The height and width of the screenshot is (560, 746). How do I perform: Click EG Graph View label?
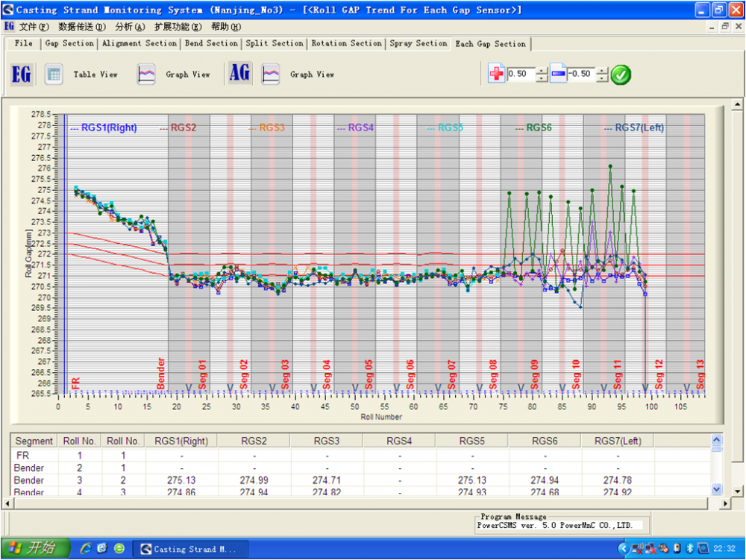188,75
